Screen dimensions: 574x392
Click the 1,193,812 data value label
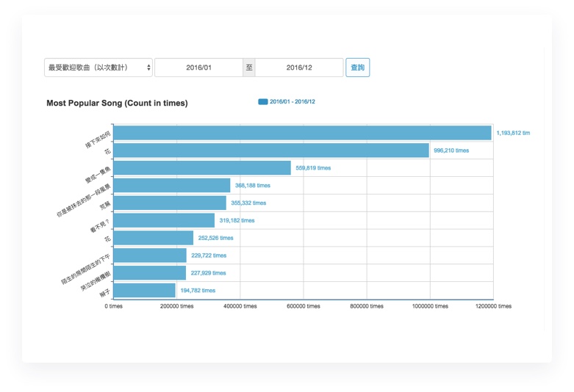pyautogui.click(x=512, y=134)
